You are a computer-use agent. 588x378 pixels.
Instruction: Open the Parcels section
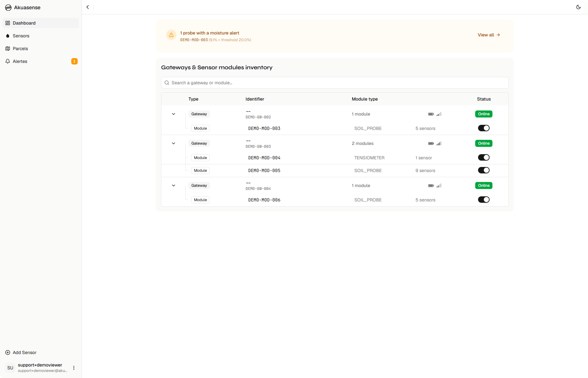point(41,49)
